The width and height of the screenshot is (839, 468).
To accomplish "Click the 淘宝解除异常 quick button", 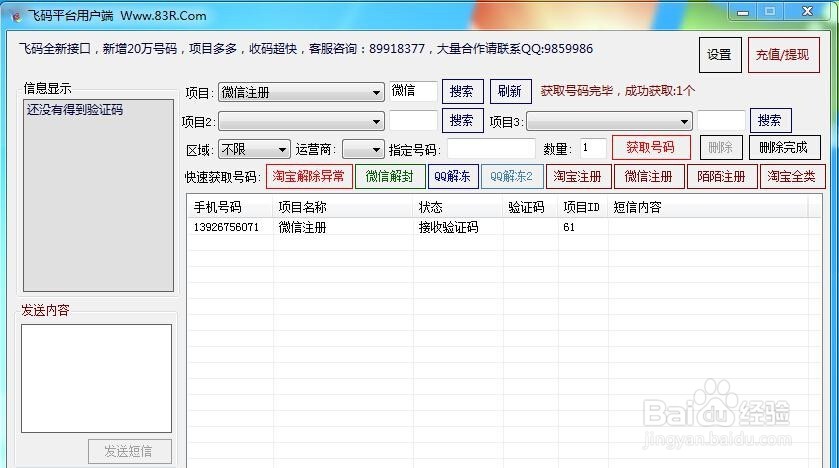I will 309,177.
